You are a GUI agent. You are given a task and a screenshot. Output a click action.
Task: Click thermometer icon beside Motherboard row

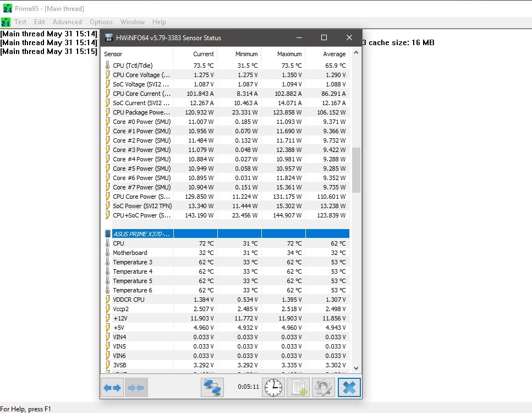coord(107,253)
